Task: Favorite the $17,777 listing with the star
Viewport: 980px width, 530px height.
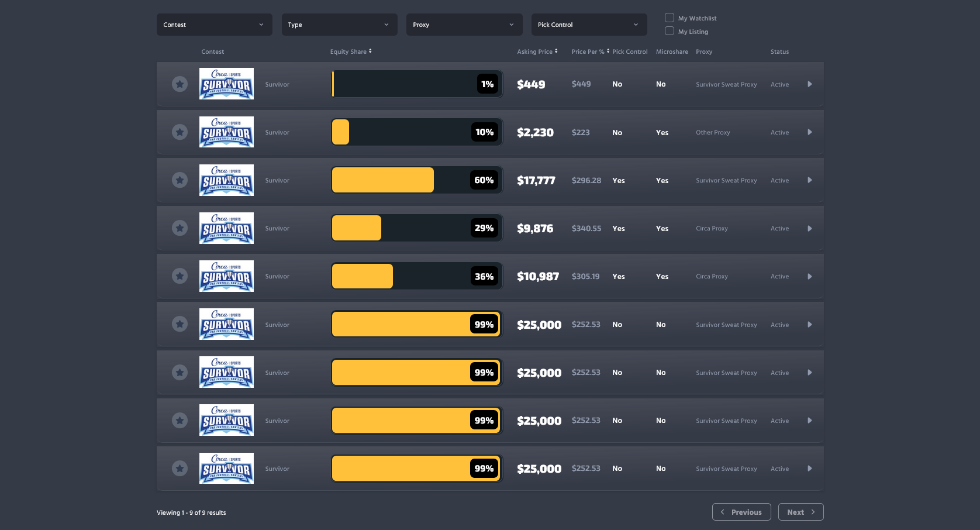Action: [x=180, y=180]
